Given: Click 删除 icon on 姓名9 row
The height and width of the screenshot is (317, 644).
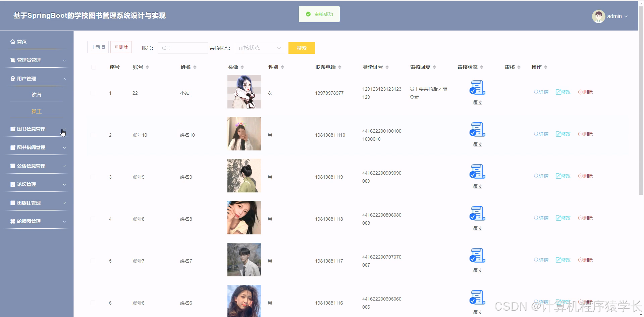Looking at the screenshot, I should [585, 176].
